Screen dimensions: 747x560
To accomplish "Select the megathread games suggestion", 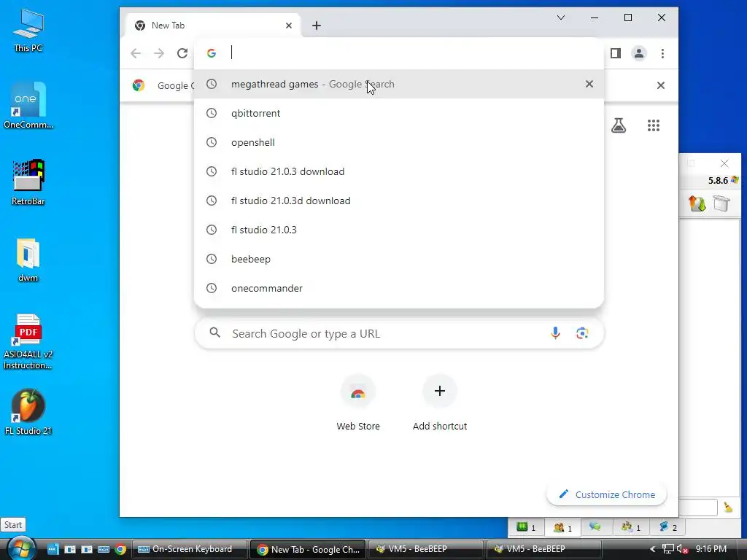I will pyautogui.click(x=399, y=84).
